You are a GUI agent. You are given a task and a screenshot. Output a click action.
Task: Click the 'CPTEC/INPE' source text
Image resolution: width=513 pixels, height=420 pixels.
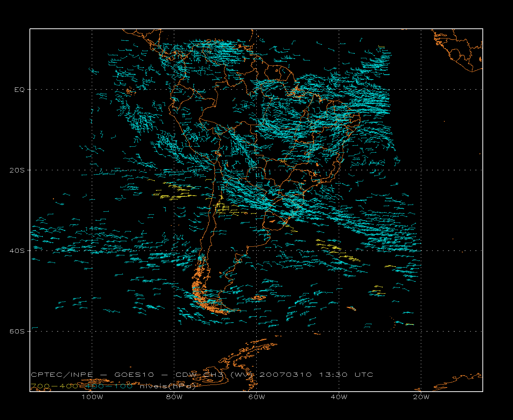tap(62, 374)
